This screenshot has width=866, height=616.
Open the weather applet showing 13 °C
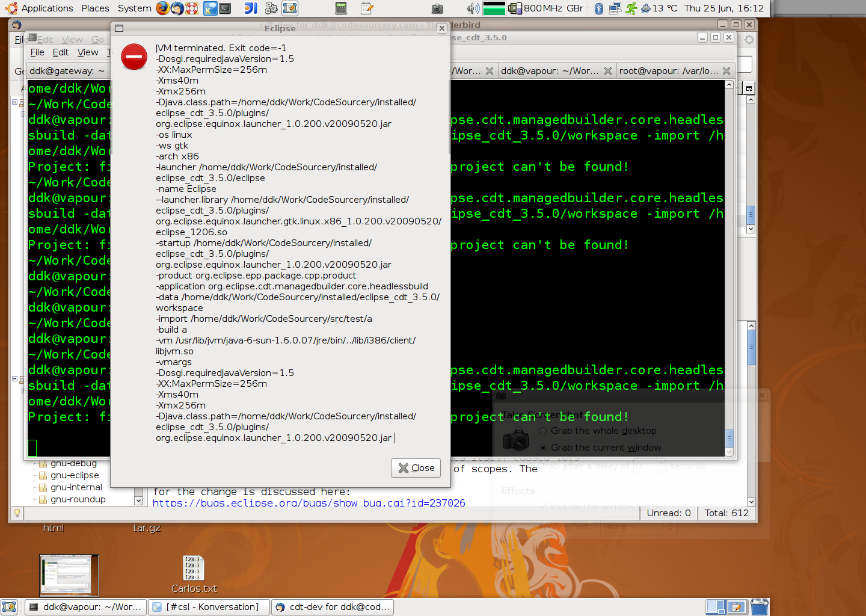pyautogui.click(x=659, y=8)
